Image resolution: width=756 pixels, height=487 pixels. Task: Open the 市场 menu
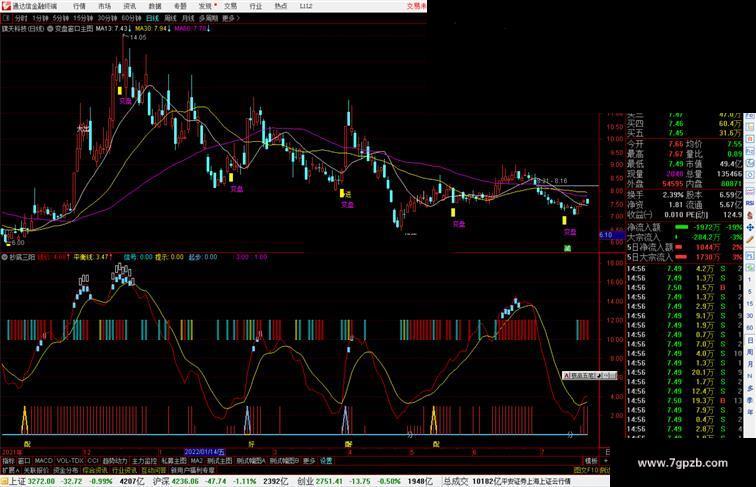tap(104, 6)
